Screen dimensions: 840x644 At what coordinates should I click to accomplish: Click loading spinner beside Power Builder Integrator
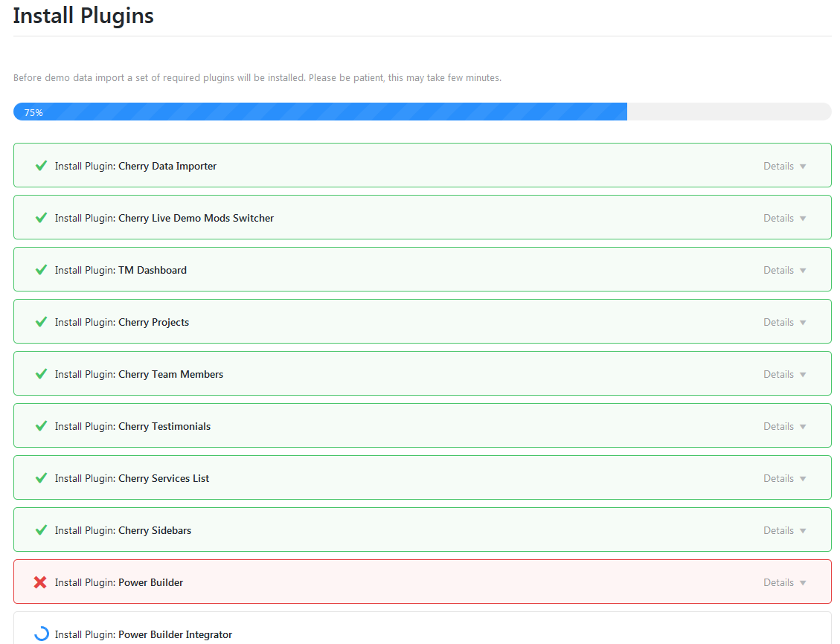click(42, 634)
